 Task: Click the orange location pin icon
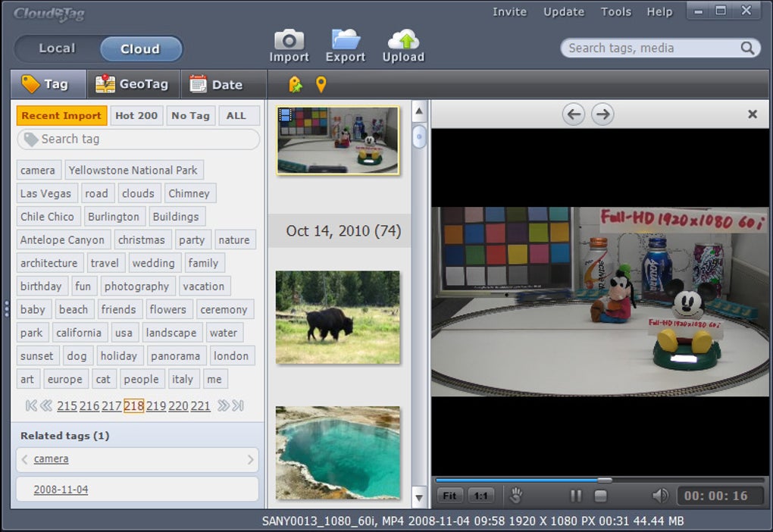321,84
